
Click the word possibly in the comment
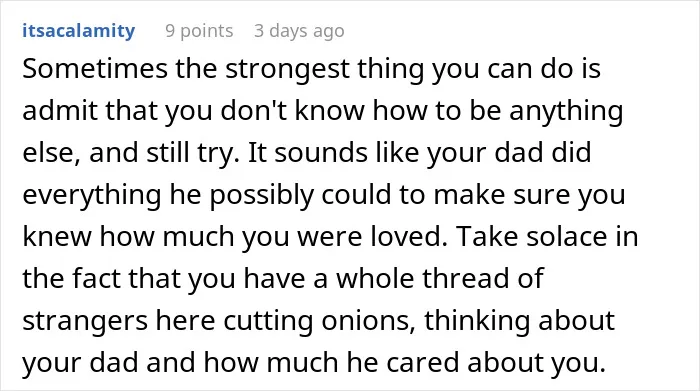tap(261, 196)
